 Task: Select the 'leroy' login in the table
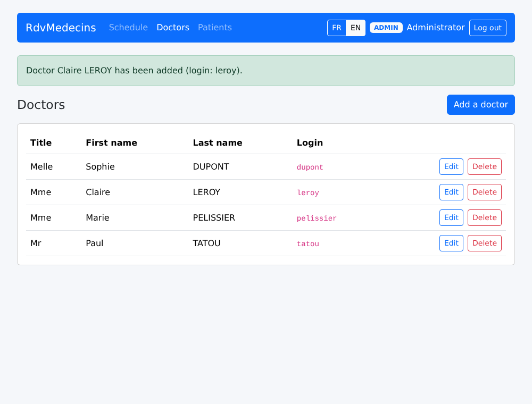[x=307, y=192]
